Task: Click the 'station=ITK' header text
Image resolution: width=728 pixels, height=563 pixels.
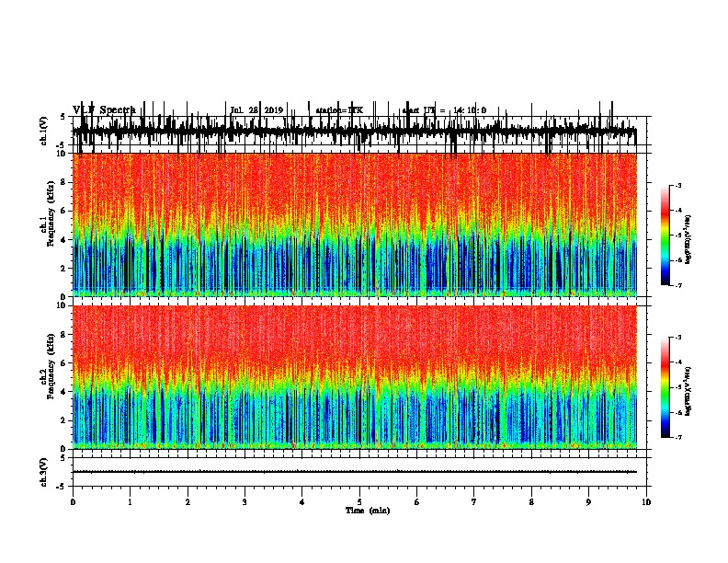Action: [x=339, y=110]
